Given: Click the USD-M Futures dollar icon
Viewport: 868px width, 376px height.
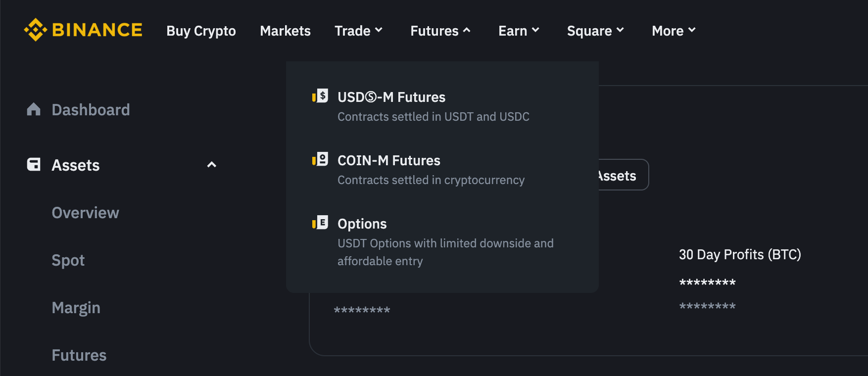Looking at the screenshot, I should coord(320,95).
